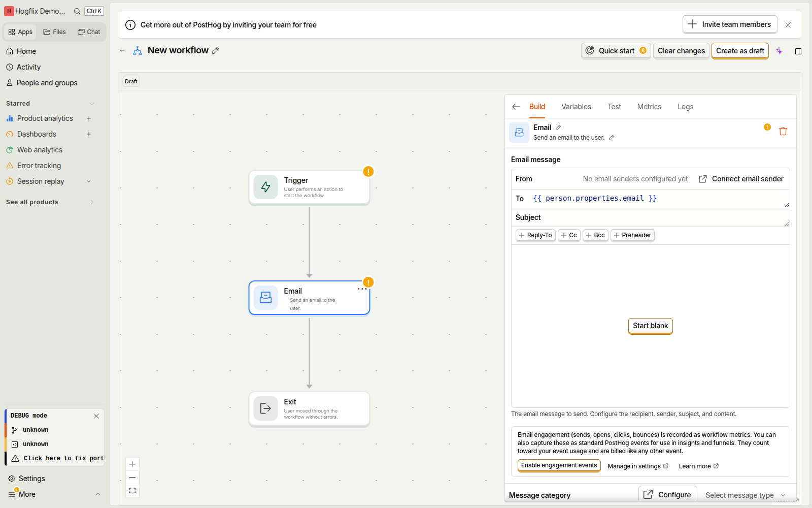Enable engagement events
The image size is (812, 508).
[559, 465]
